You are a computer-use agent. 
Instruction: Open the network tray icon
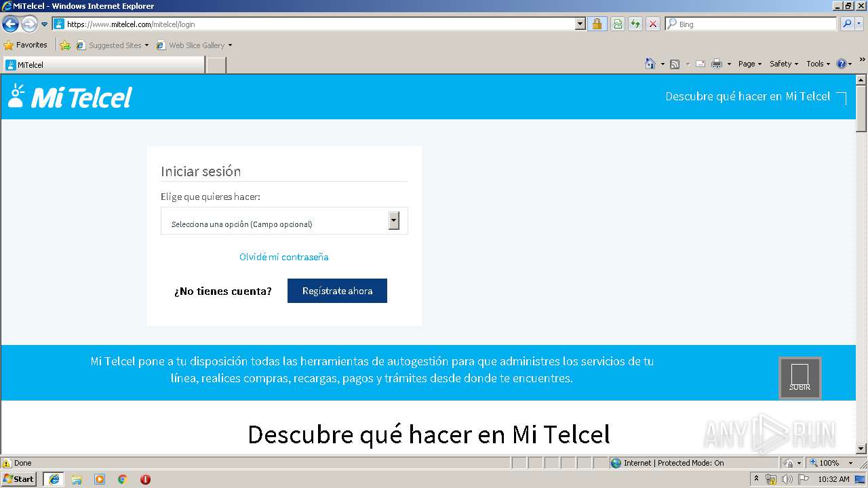771,479
